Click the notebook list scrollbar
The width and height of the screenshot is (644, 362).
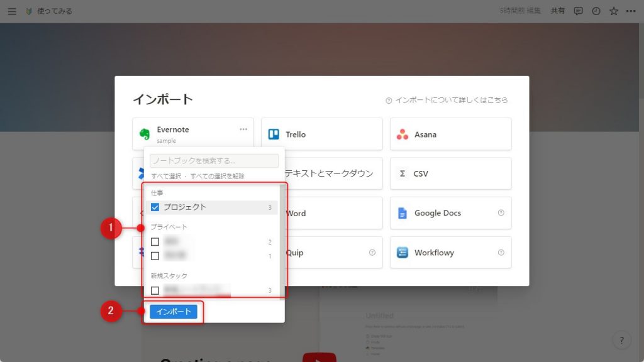tap(282, 241)
